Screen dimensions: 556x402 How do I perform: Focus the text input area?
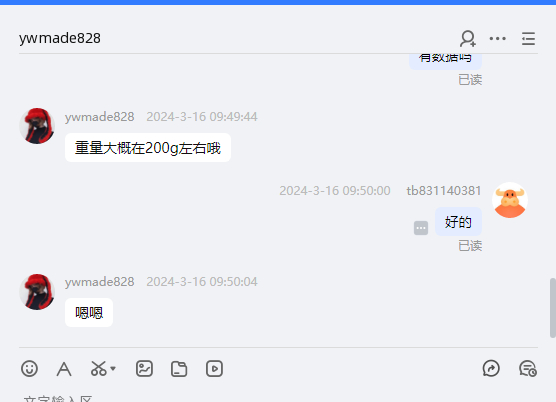(x=278, y=396)
